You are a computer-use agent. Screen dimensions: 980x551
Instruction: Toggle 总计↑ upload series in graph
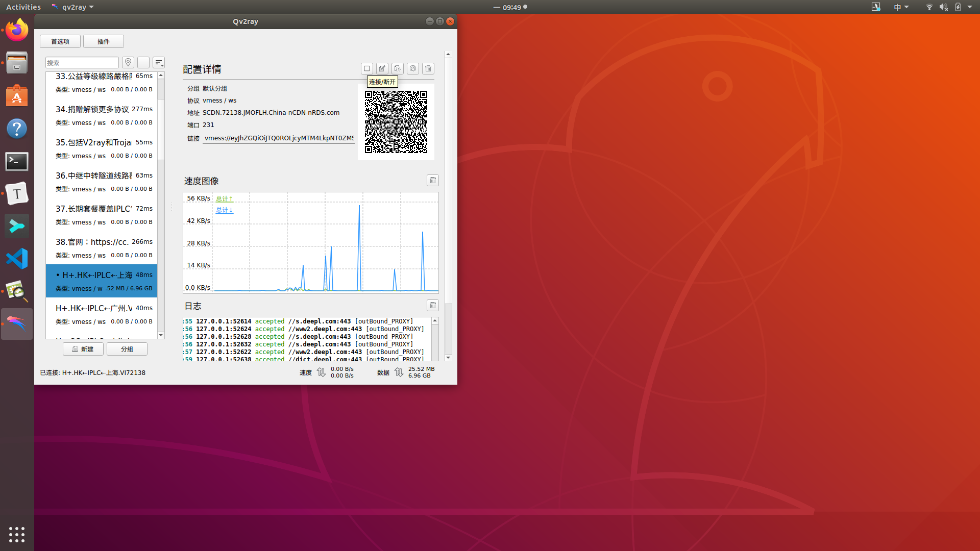pos(224,198)
